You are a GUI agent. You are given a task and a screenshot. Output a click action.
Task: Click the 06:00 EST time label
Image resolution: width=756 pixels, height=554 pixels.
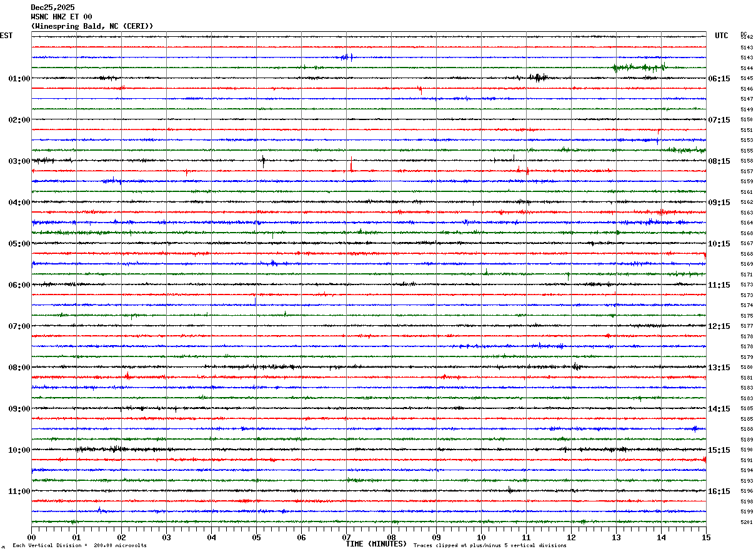(x=19, y=285)
